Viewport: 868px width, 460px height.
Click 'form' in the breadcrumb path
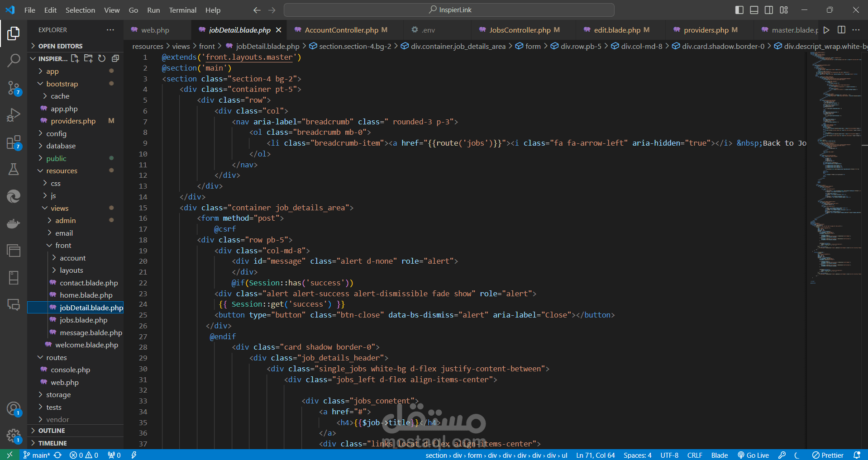(x=533, y=46)
